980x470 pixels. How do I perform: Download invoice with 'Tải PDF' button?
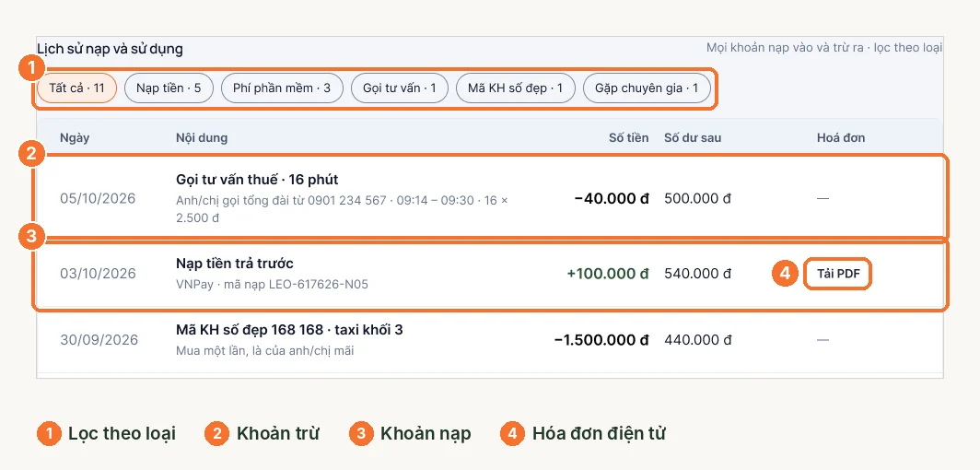pyautogui.click(x=837, y=273)
